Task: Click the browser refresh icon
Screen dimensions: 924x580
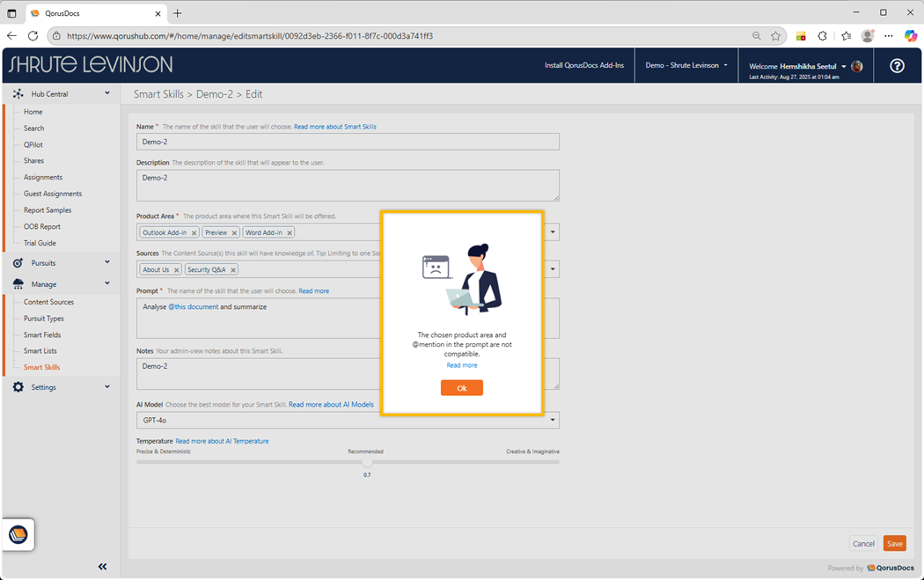Action: pos(33,36)
